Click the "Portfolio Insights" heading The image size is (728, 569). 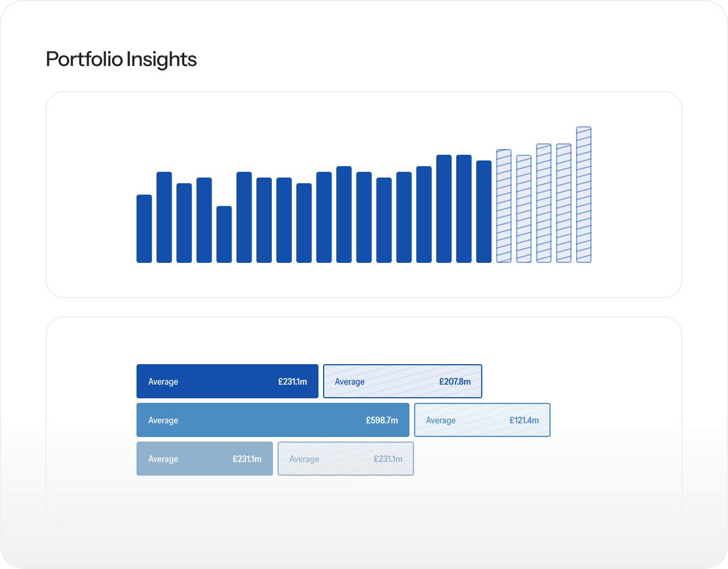[121, 59]
